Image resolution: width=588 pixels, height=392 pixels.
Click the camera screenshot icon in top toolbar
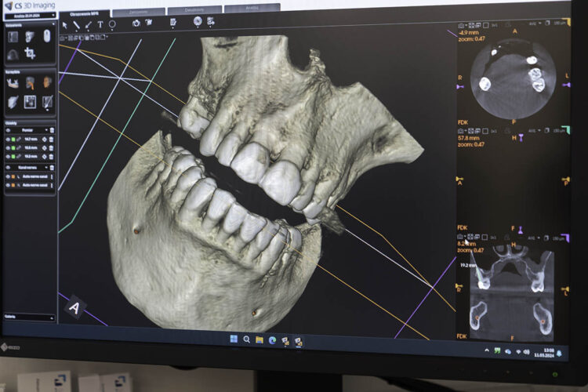tap(136, 23)
